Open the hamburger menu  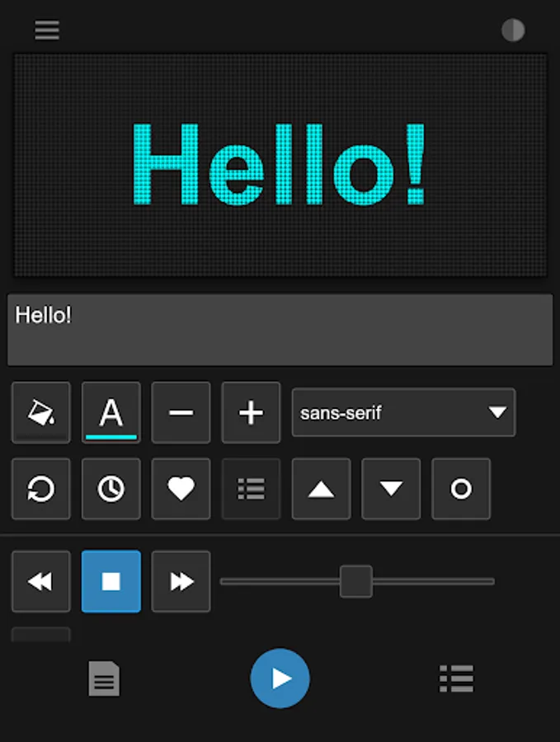[x=47, y=31]
